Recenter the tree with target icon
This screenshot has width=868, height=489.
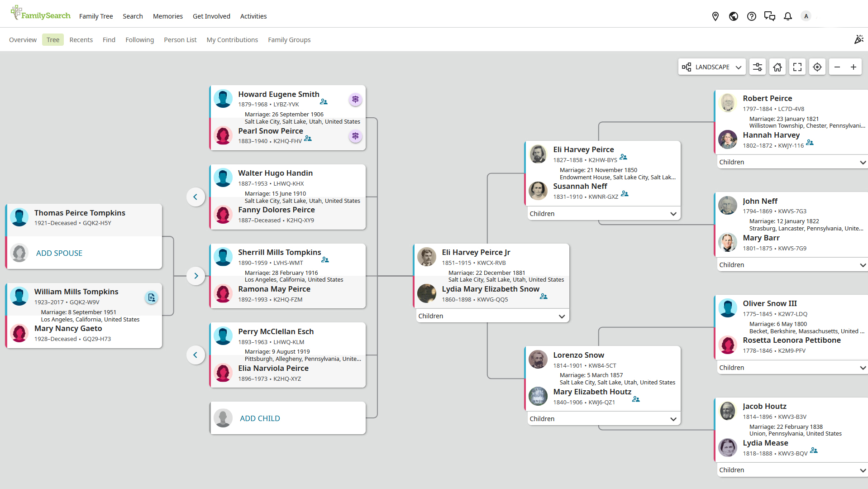pos(817,67)
